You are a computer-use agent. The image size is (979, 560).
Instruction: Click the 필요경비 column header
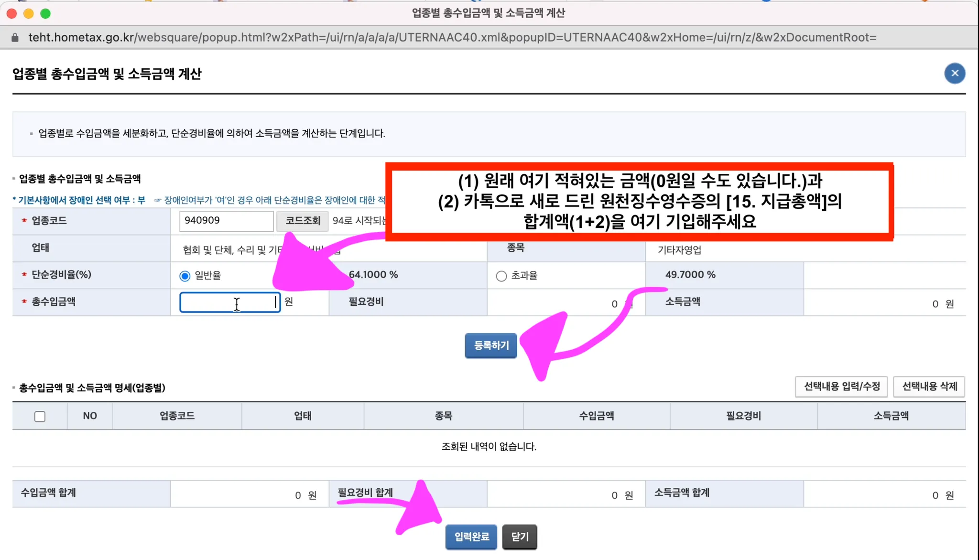[743, 416]
